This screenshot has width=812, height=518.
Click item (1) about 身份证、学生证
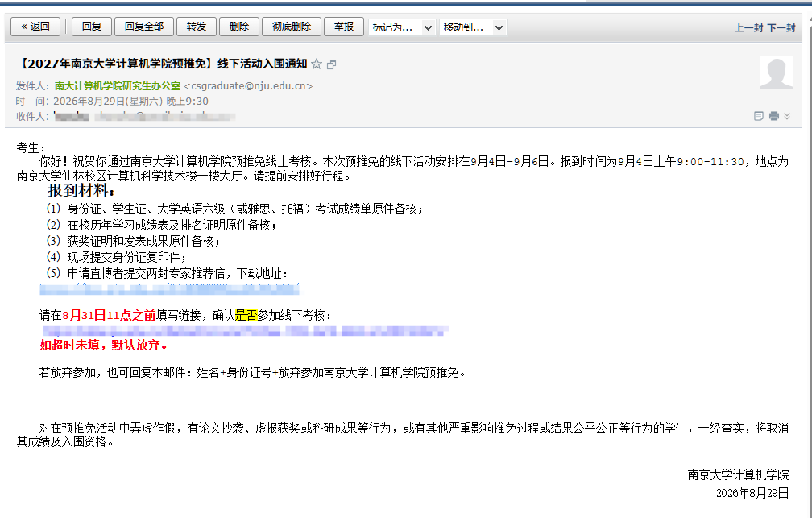234,209
